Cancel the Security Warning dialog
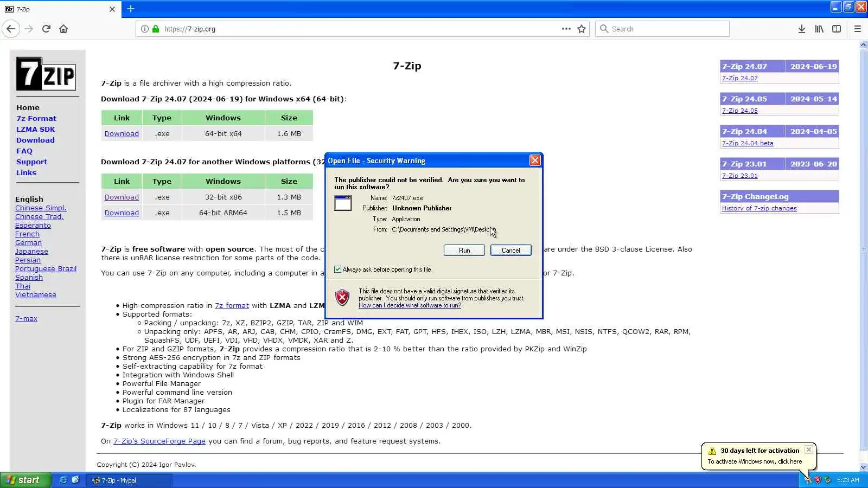Image resolution: width=868 pixels, height=488 pixels. 510,250
